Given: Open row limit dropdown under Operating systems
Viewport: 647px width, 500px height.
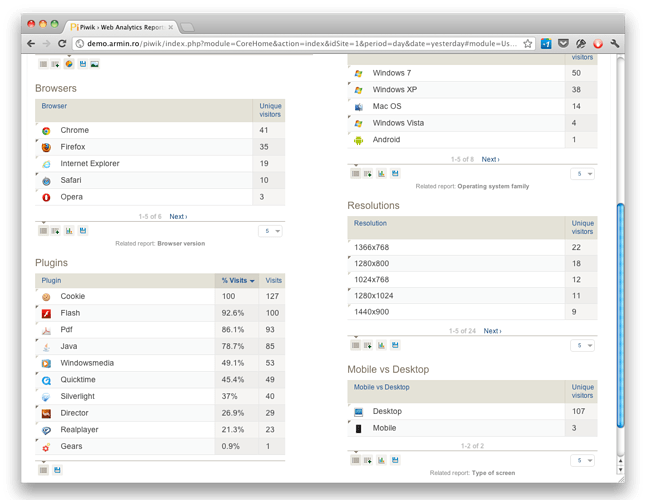Looking at the screenshot, I should [x=583, y=174].
